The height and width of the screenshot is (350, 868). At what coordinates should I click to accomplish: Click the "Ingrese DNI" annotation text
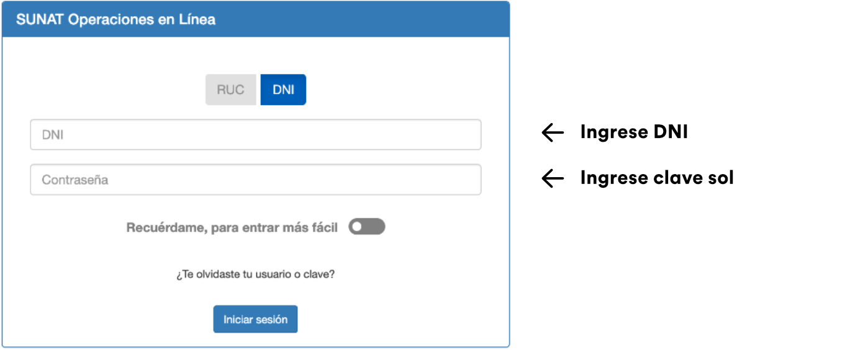point(633,132)
